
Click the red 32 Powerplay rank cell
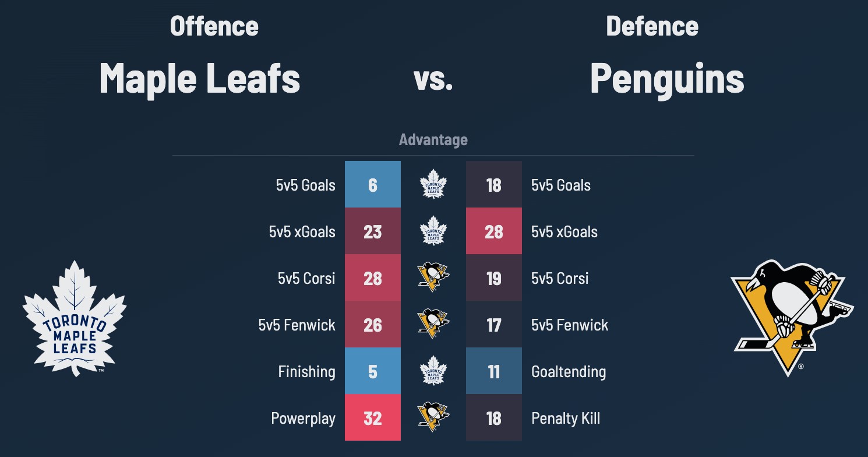pyautogui.click(x=373, y=417)
